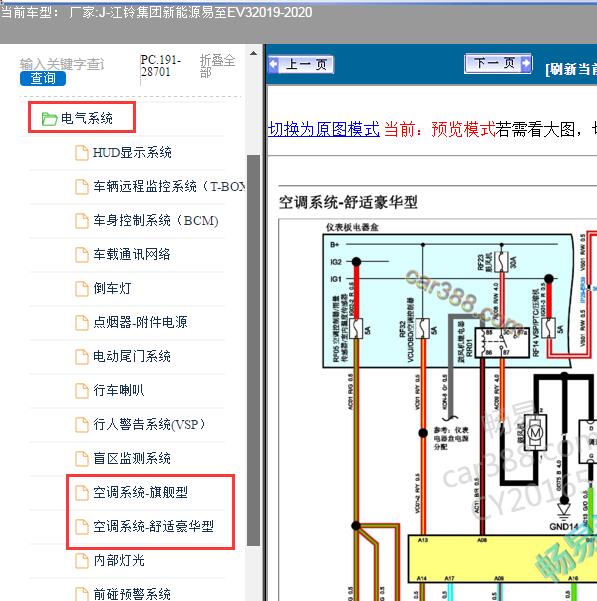Viewport: 597px width, 601px height.
Task: Open 车身控制系统 (BCM) entry
Action: click(156, 220)
